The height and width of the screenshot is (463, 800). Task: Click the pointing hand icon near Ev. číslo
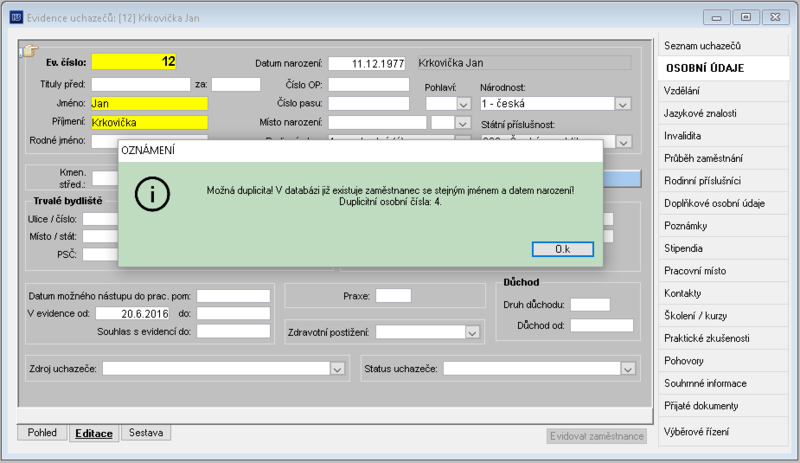pyautogui.click(x=29, y=51)
